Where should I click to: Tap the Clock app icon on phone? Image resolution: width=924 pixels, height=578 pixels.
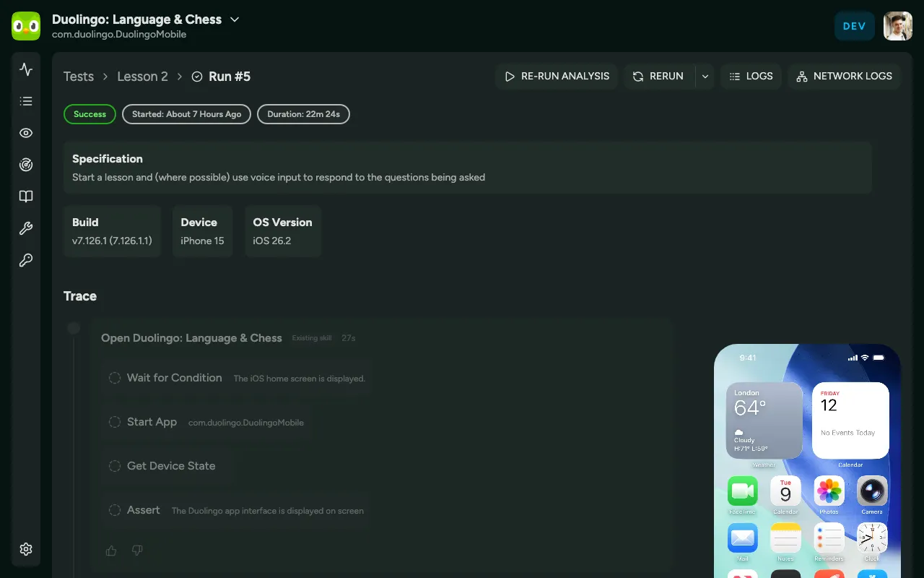tap(872, 538)
